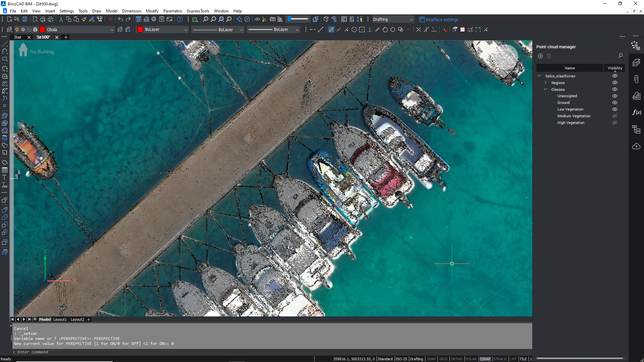
Task: Select the Hatch table tool in left toolbar
Action: point(5,170)
